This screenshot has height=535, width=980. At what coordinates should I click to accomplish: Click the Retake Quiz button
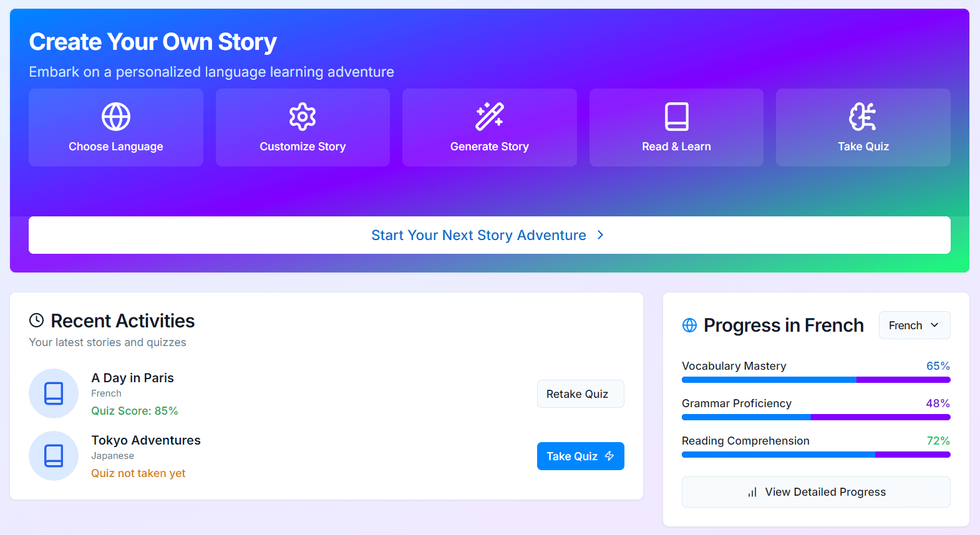click(x=580, y=394)
